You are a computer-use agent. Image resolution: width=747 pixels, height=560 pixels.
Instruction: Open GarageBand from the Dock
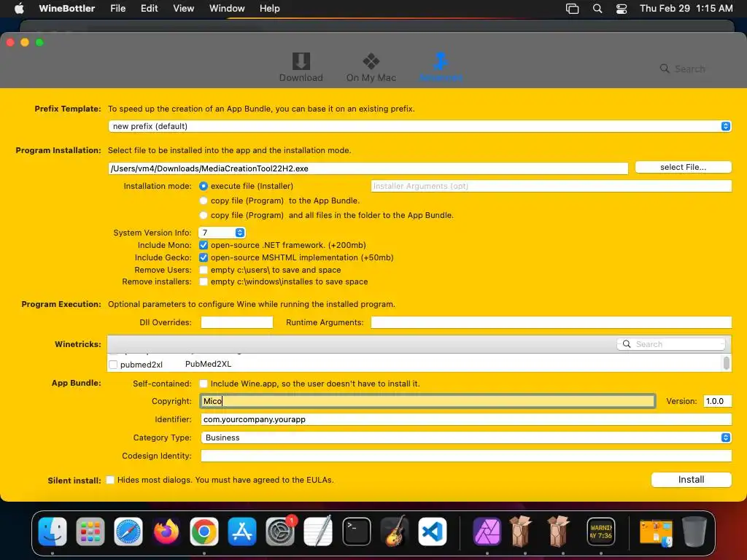click(x=395, y=532)
